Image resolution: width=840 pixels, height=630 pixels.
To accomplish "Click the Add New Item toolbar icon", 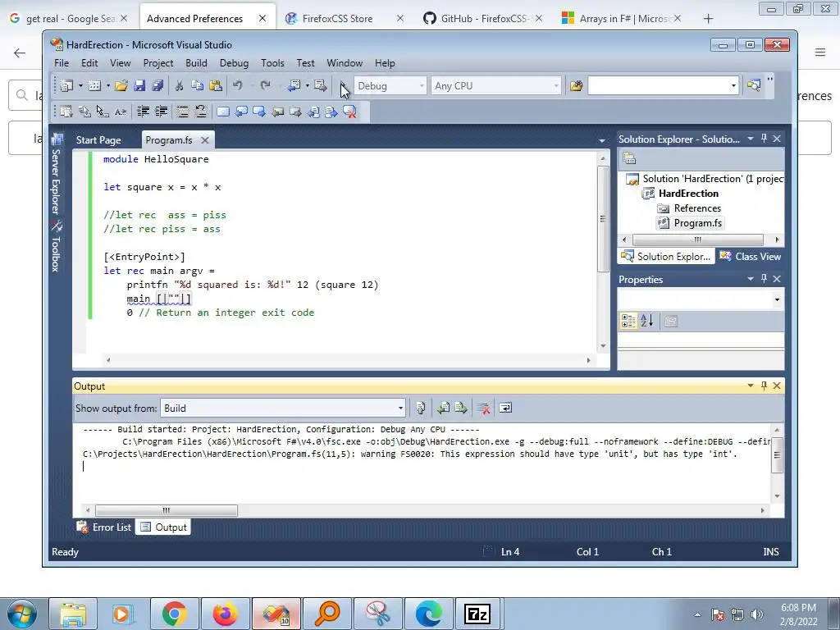I will point(94,85).
